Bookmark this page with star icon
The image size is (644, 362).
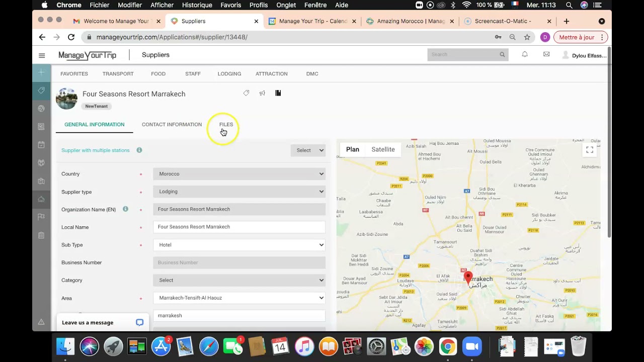click(x=527, y=37)
